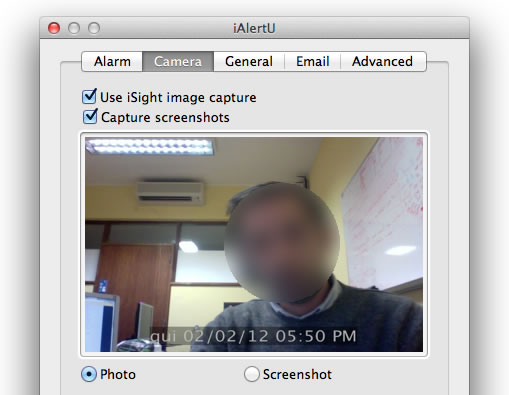Open the General tab

(x=249, y=61)
